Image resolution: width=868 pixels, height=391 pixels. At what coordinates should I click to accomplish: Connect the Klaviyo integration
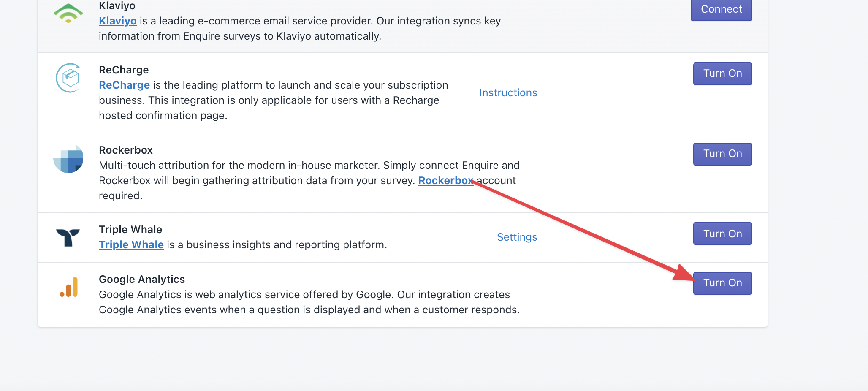722,9
